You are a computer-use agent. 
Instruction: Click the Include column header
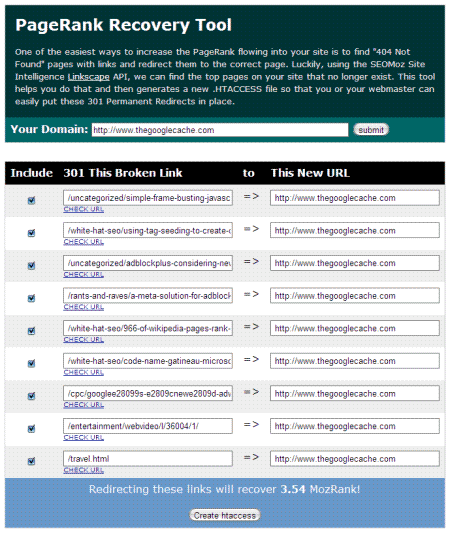click(x=32, y=173)
